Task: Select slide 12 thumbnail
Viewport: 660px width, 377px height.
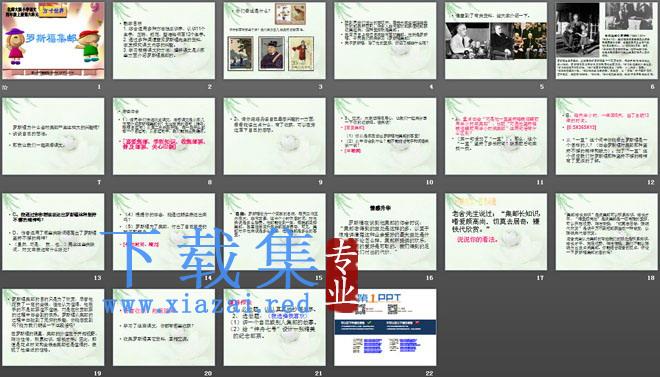Action: tap(607, 136)
